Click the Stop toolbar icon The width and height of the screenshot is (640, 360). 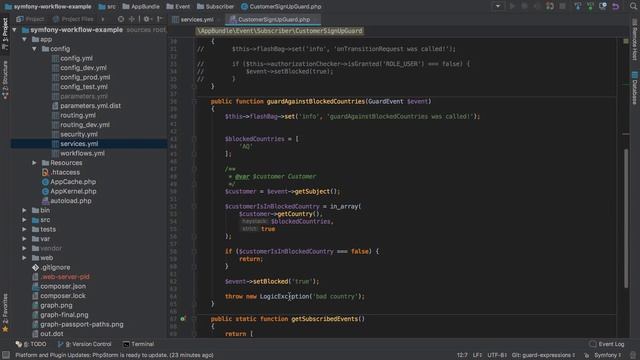click(x=562, y=6)
